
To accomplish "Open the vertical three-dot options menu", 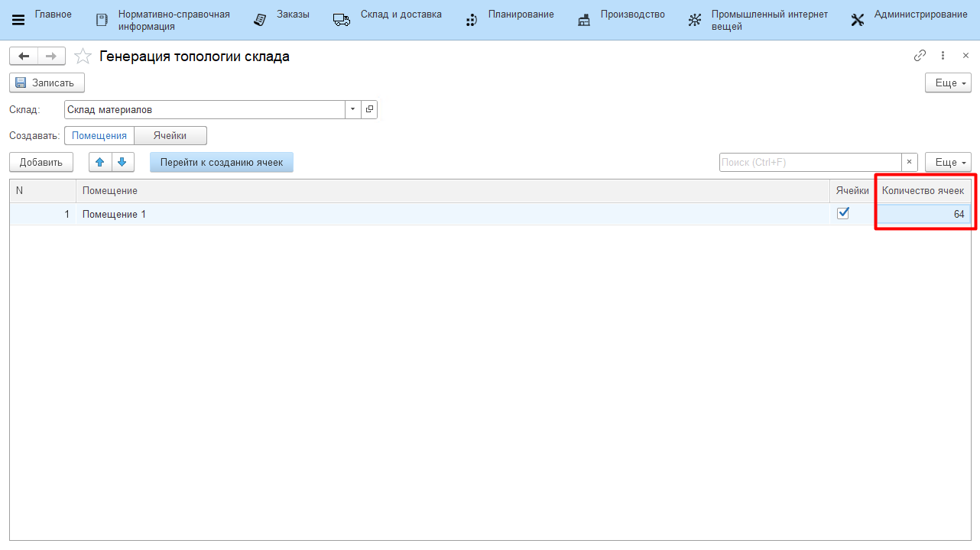I will (943, 56).
